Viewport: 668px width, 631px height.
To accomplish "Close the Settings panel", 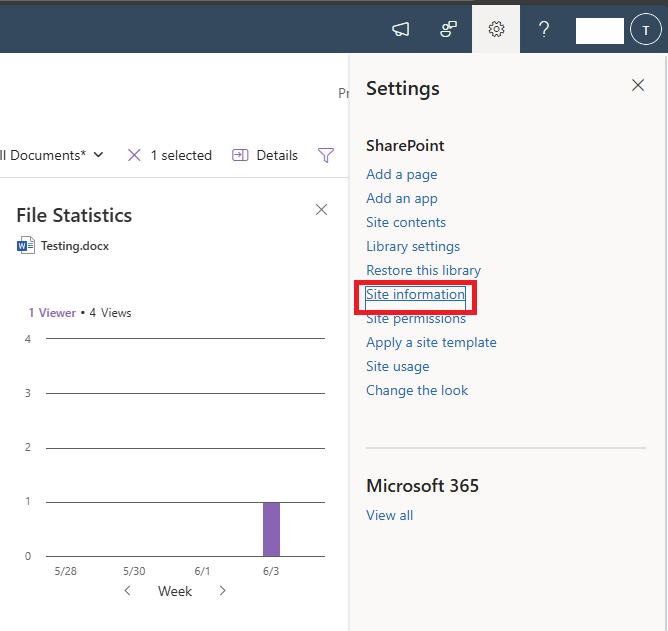I will [x=638, y=85].
